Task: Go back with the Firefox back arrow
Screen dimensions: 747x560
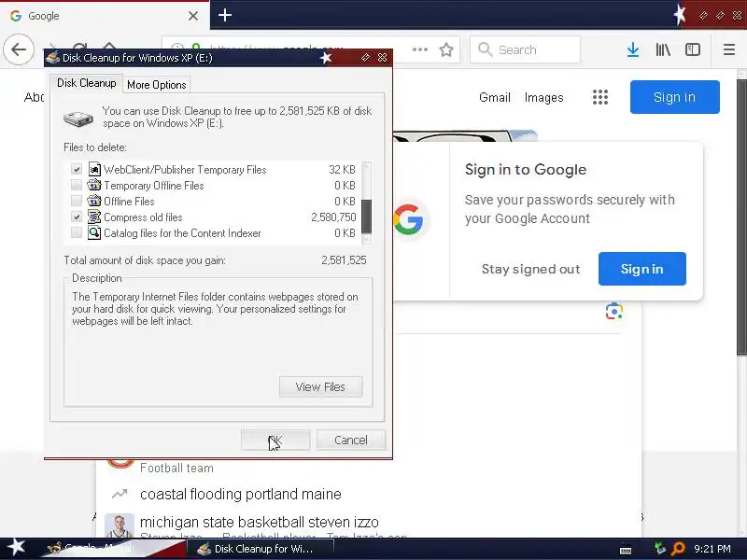Action: click(19, 49)
